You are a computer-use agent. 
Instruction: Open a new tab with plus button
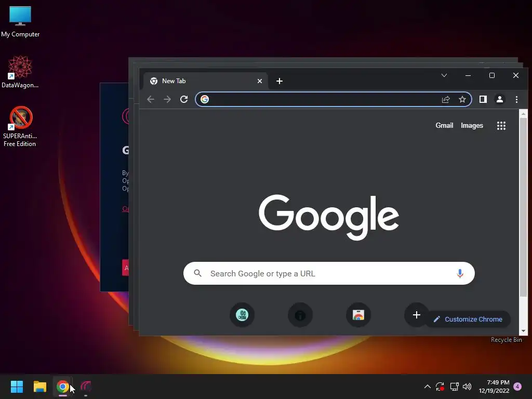coord(279,81)
